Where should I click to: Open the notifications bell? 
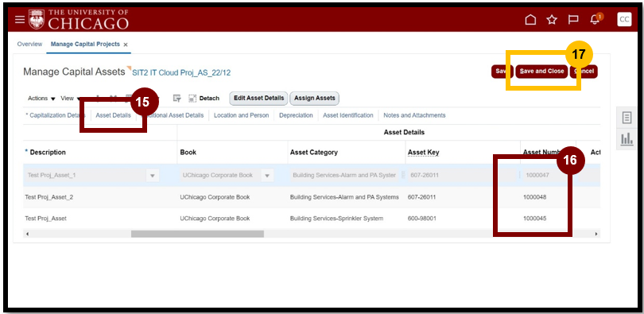pyautogui.click(x=595, y=20)
